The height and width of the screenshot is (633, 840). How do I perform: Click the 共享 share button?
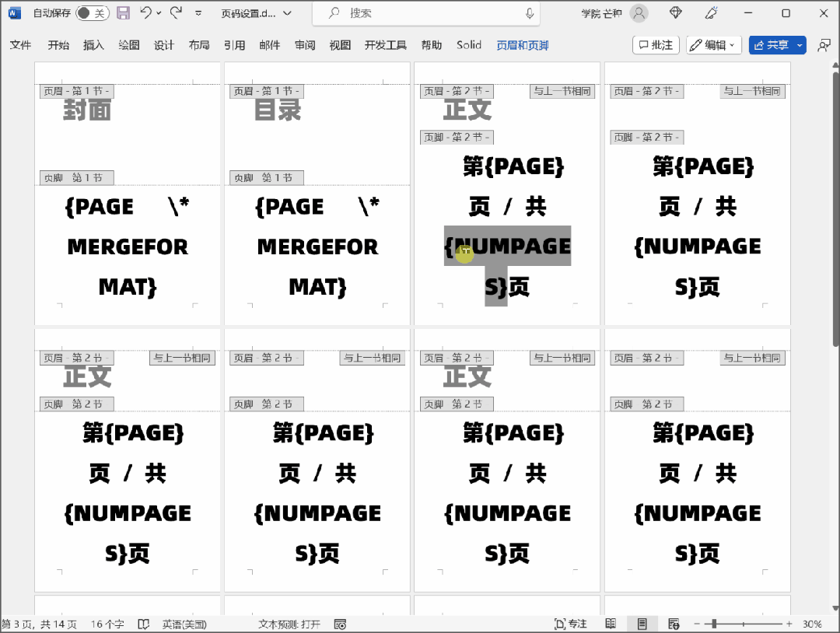point(771,45)
